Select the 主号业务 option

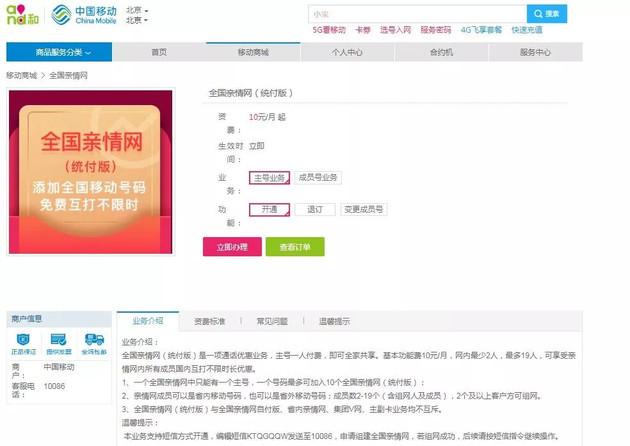pyautogui.click(x=269, y=178)
